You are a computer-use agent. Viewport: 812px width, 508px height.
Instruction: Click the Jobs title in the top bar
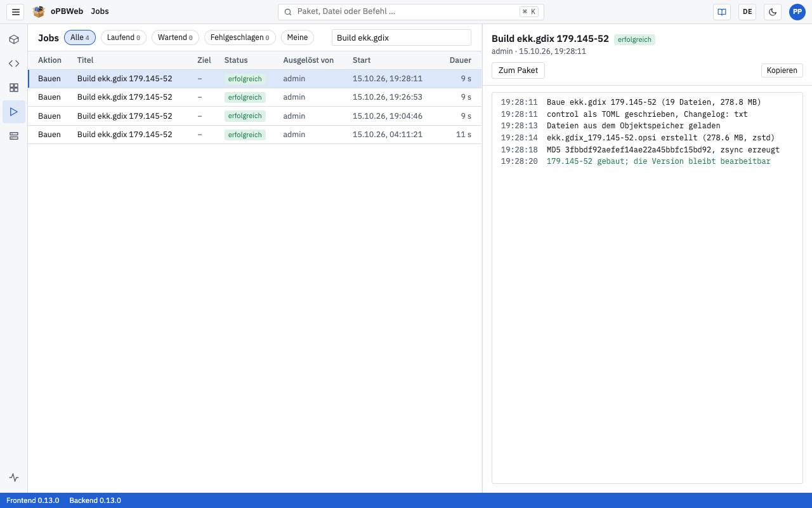[100, 11]
